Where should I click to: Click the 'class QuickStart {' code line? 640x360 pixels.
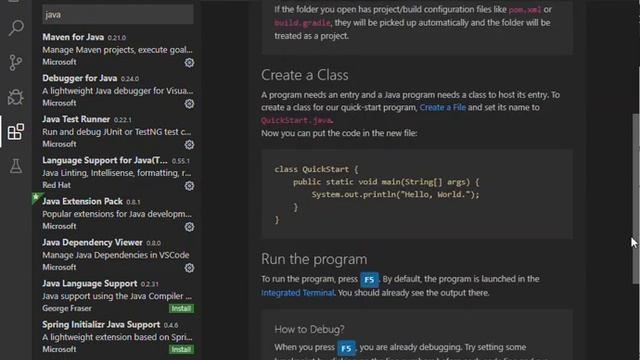click(316, 169)
